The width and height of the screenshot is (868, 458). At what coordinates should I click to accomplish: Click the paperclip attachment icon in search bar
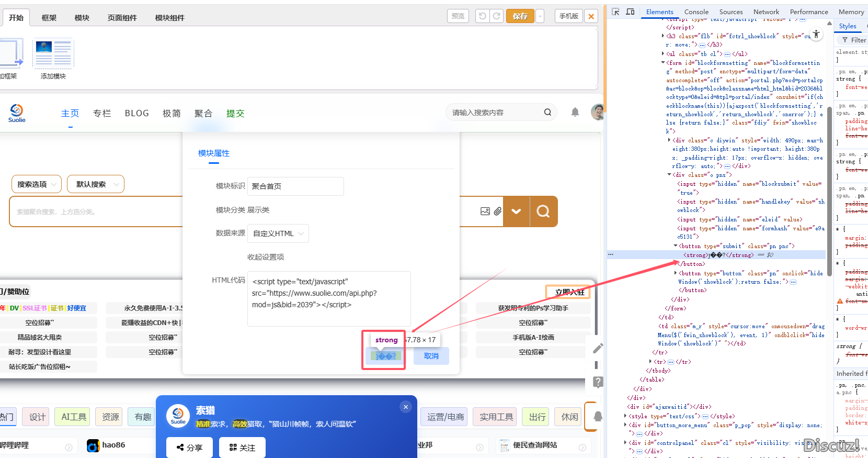(497, 211)
